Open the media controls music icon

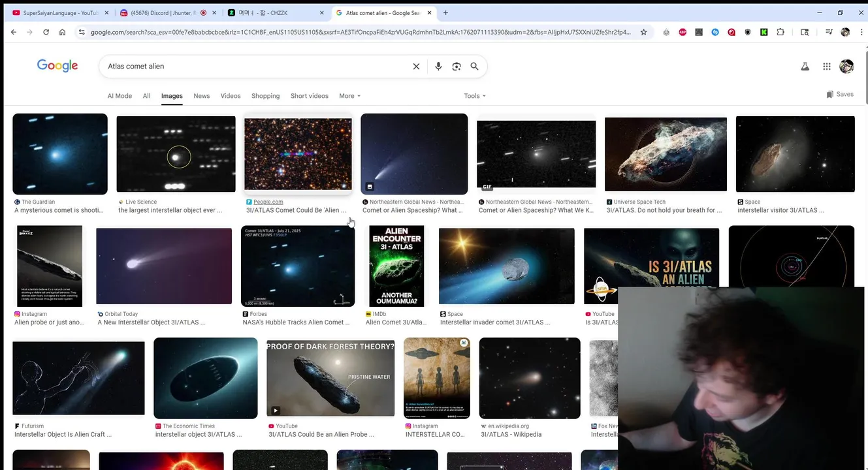[829, 32]
